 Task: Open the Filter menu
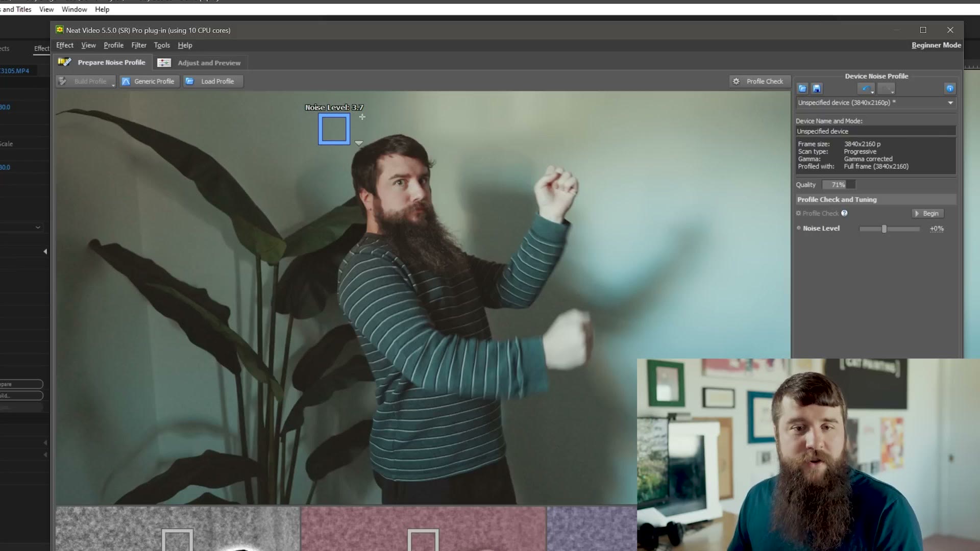coord(139,45)
